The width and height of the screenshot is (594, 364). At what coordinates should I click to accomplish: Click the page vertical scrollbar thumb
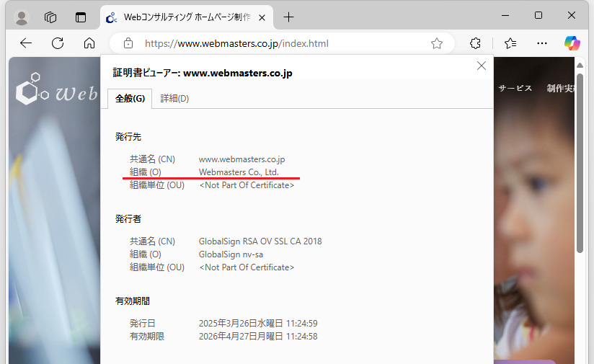pyautogui.click(x=580, y=163)
